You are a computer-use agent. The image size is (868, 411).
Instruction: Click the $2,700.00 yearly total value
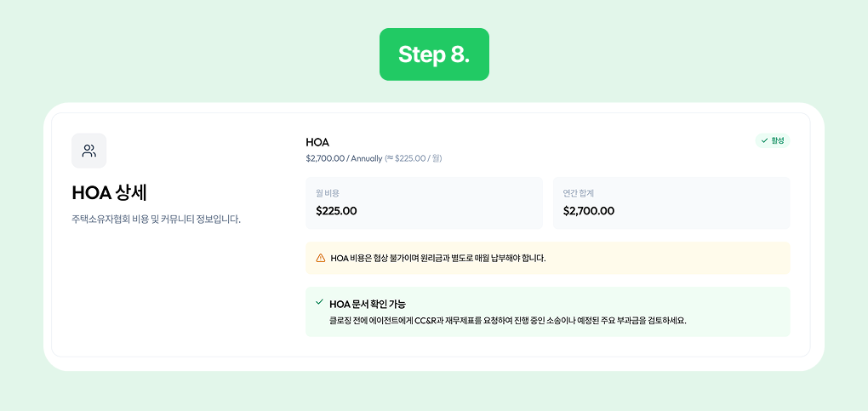click(x=588, y=210)
